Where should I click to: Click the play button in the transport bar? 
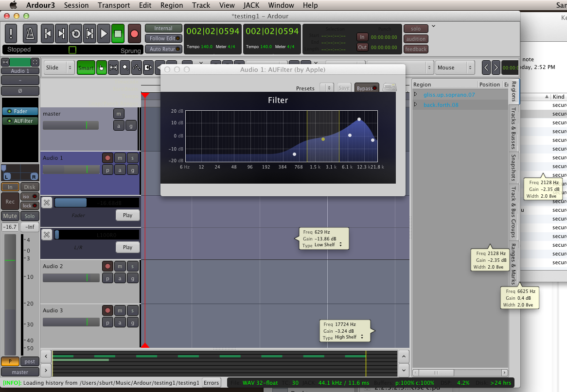coord(104,34)
